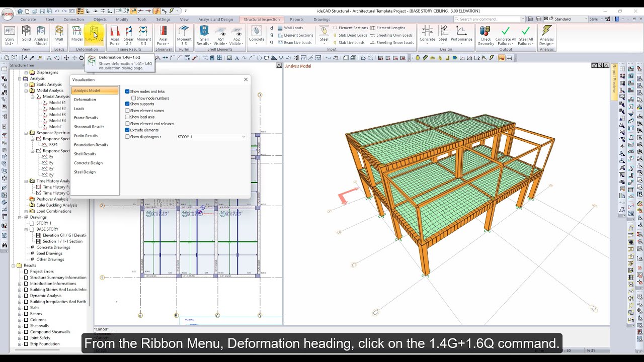The width and height of the screenshot is (644, 362).
Task: Toggle Show supports checkbox
Action: [x=127, y=104]
